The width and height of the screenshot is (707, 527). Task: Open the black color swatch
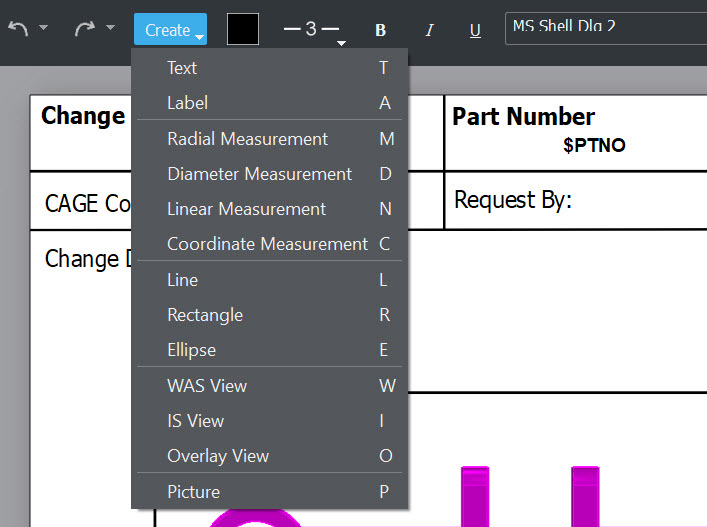[x=243, y=30]
